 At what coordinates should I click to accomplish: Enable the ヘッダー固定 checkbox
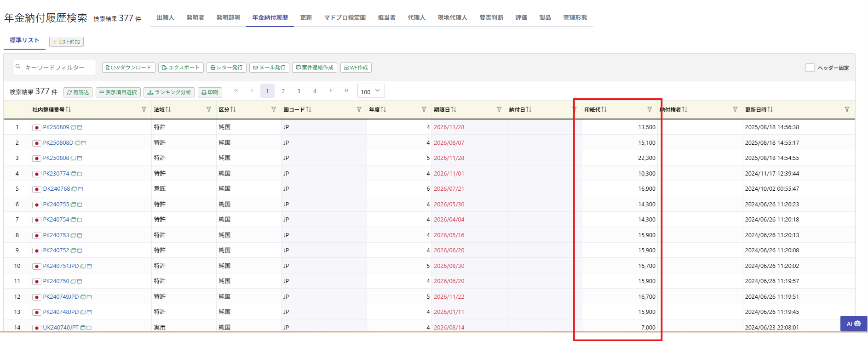click(810, 68)
